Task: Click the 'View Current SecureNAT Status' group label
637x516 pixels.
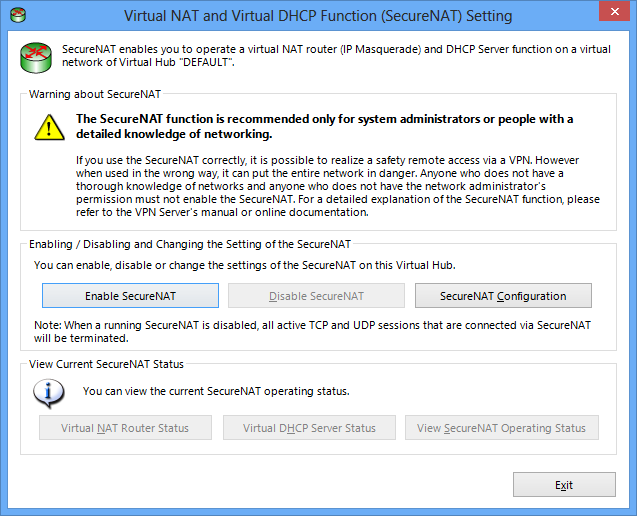Action: [106, 364]
